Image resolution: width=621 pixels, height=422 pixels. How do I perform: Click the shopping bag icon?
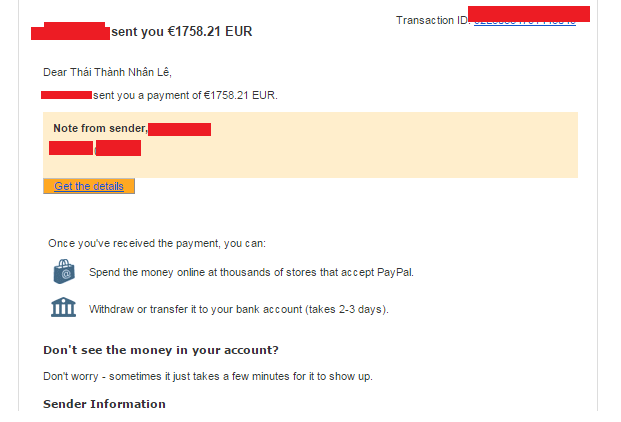[x=63, y=272]
